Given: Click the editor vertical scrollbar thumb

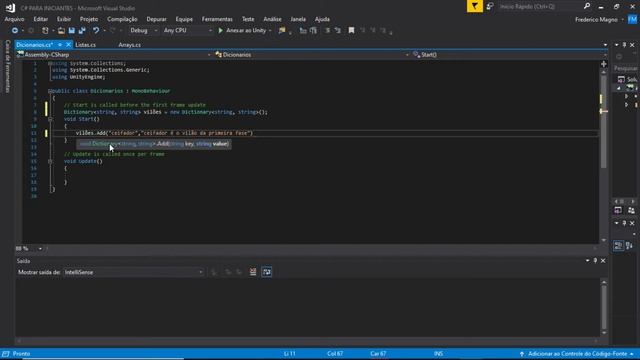Looking at the screenshot, I should pyautogui.click(x=604, y=121).
